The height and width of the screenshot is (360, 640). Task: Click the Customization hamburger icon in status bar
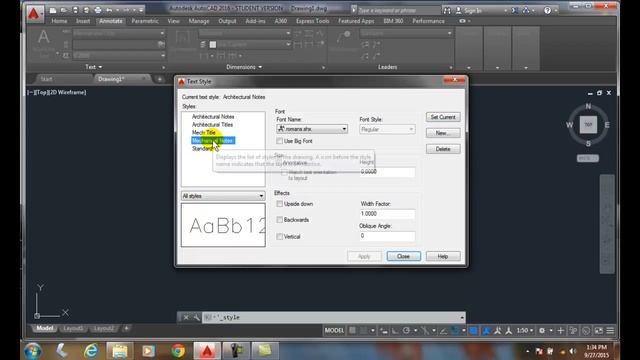click(610, 331)
